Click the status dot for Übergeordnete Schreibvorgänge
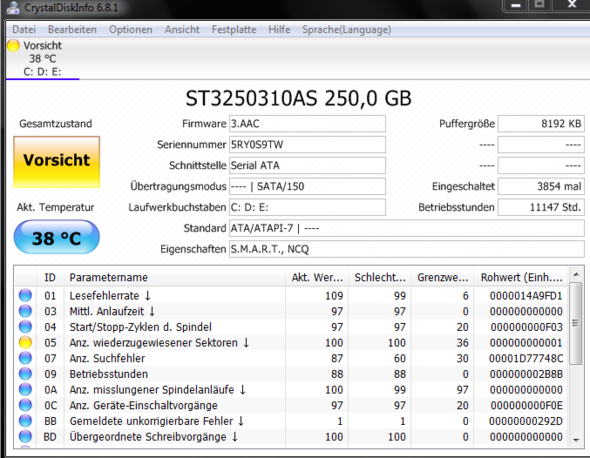Image resolution: width=590 pixels, height=458 pixels. [25, 437]
